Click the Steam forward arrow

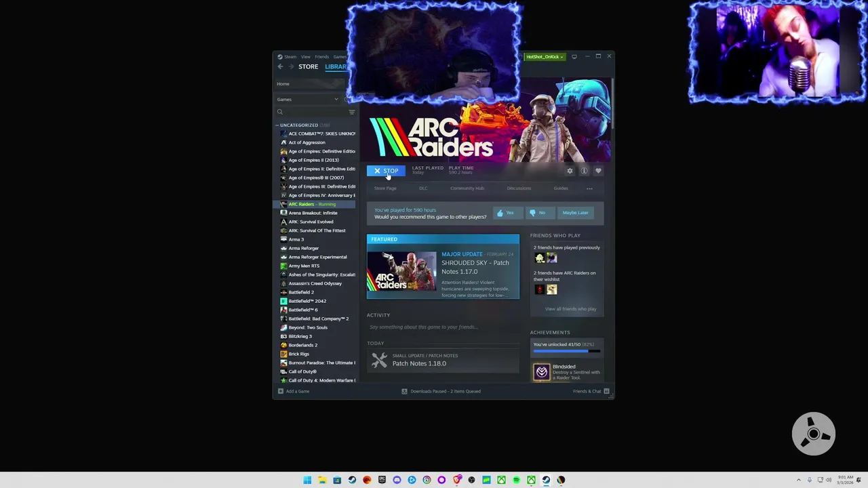point(292,66)
